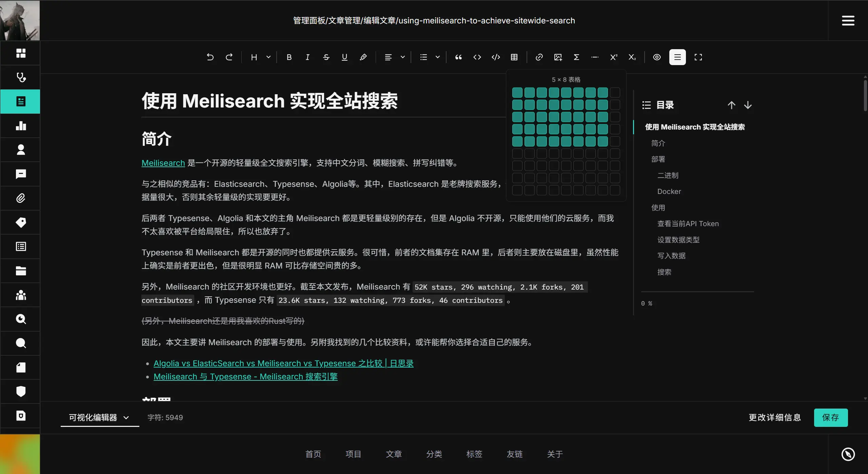The image size is (868, 474).
Task: Expand the text alignment dropdown arrow
Action: click(402, 57)
